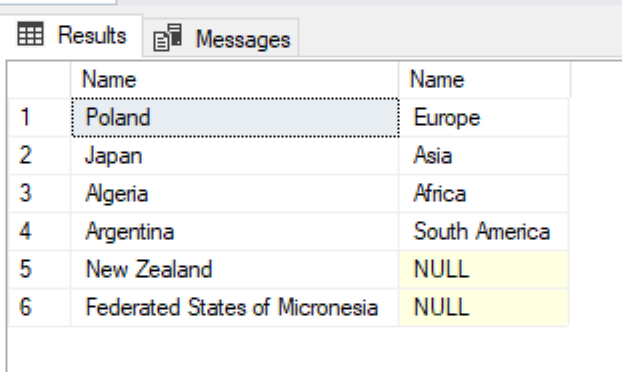Click the Results grid icon
The image size is (622, 372).
[x=30, y=34]
